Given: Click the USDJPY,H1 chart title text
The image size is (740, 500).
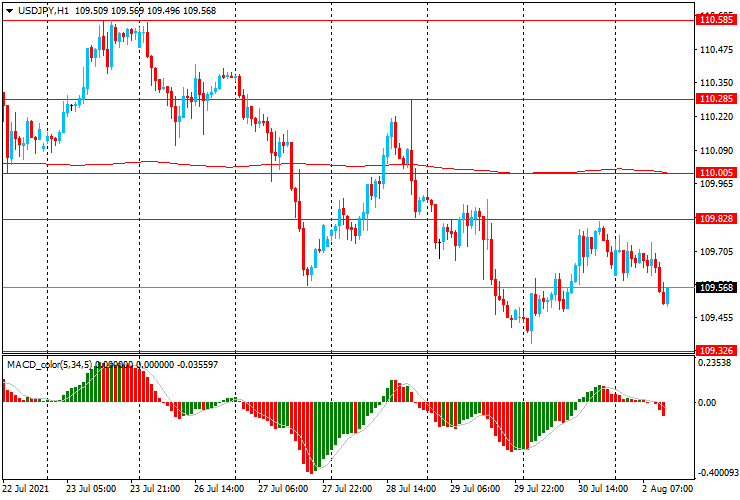Looking at the screenshot, I should (43, 10).
